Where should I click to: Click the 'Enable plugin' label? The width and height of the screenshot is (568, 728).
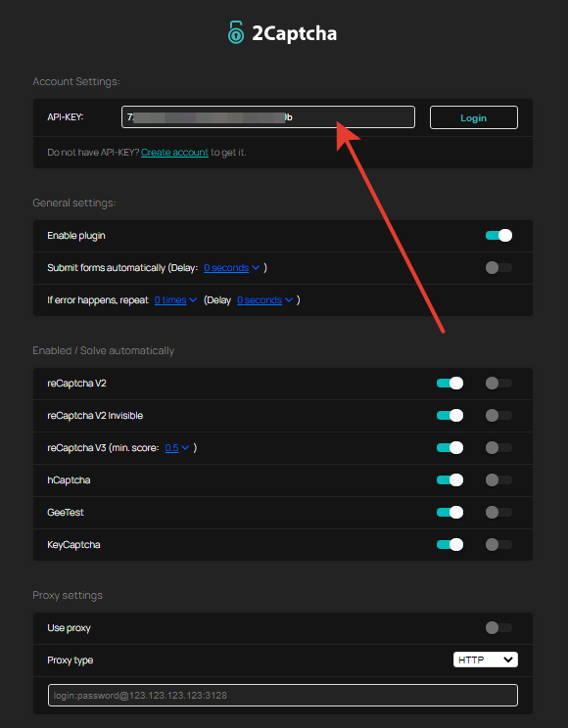coord(76,236)
